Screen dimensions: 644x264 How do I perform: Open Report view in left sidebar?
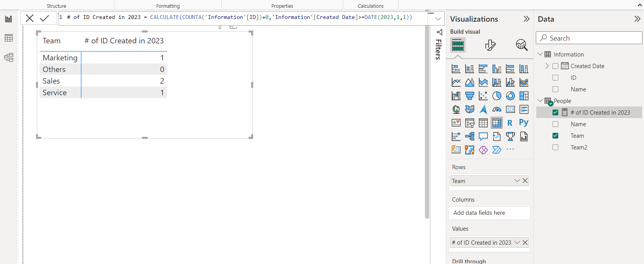9,19
